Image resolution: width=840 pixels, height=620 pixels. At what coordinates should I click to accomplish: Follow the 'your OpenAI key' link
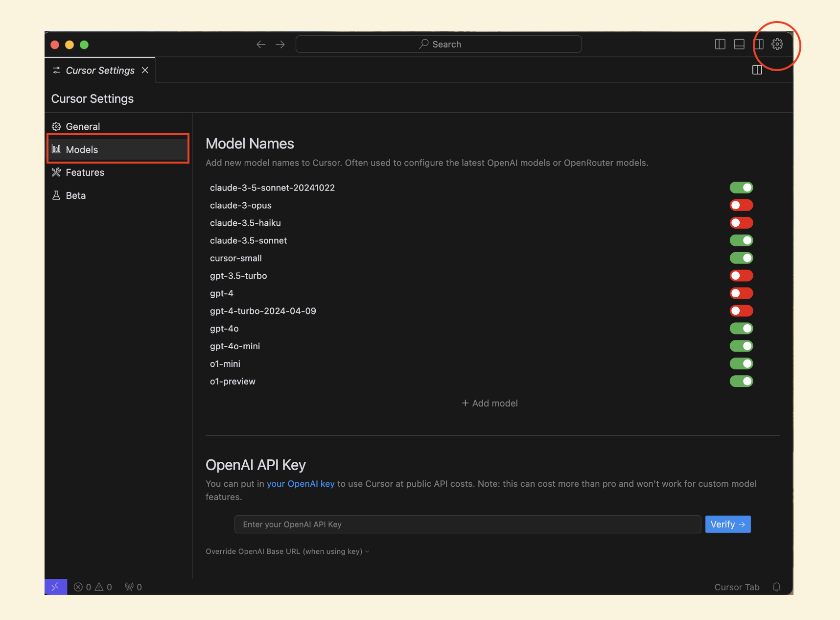pyautogui.click(x=301, y=484)
